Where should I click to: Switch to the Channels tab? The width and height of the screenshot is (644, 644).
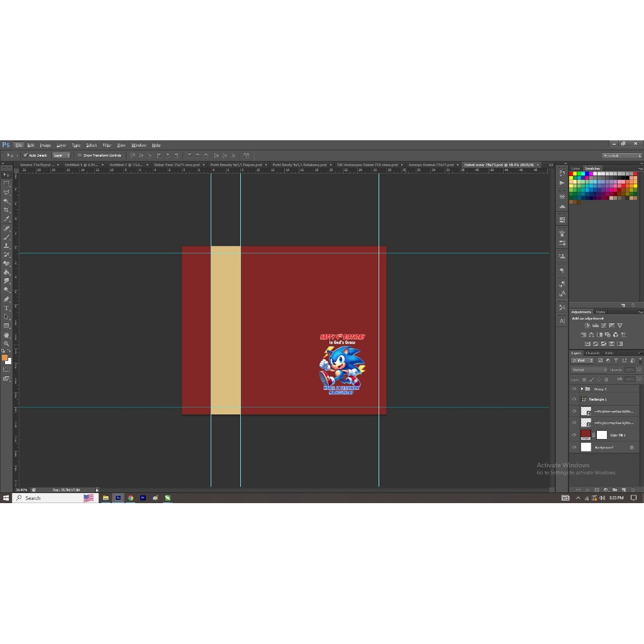click(x=593, y=353)
